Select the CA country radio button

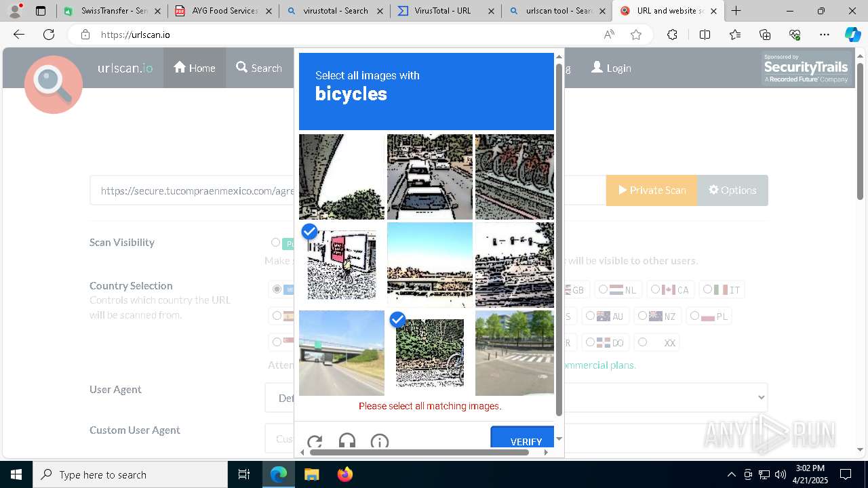click(x=655, y=289)
